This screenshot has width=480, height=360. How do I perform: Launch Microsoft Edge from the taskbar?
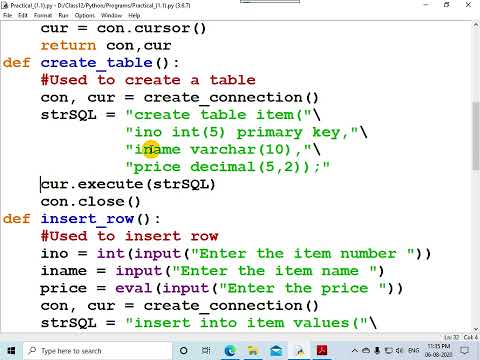pos(230,351)
